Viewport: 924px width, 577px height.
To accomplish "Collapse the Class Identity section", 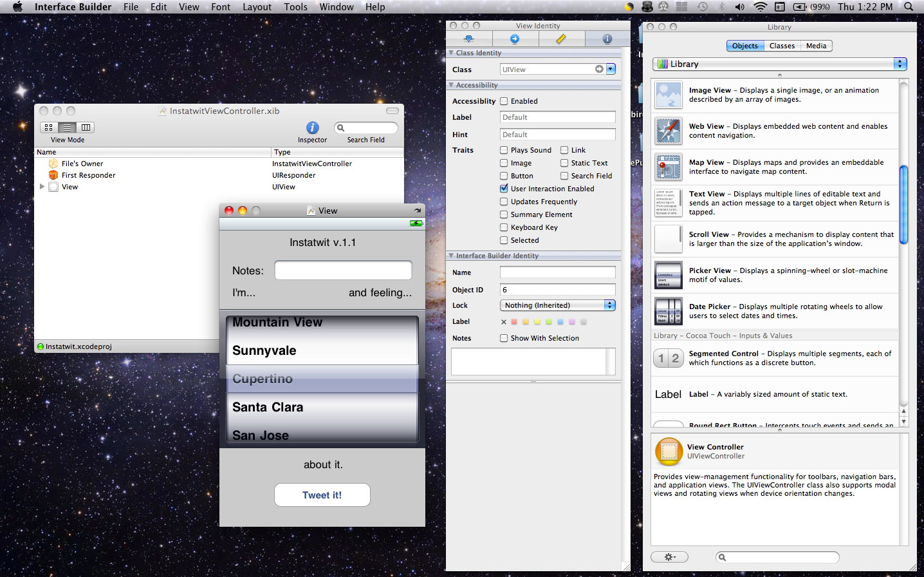I will point(451,53).
